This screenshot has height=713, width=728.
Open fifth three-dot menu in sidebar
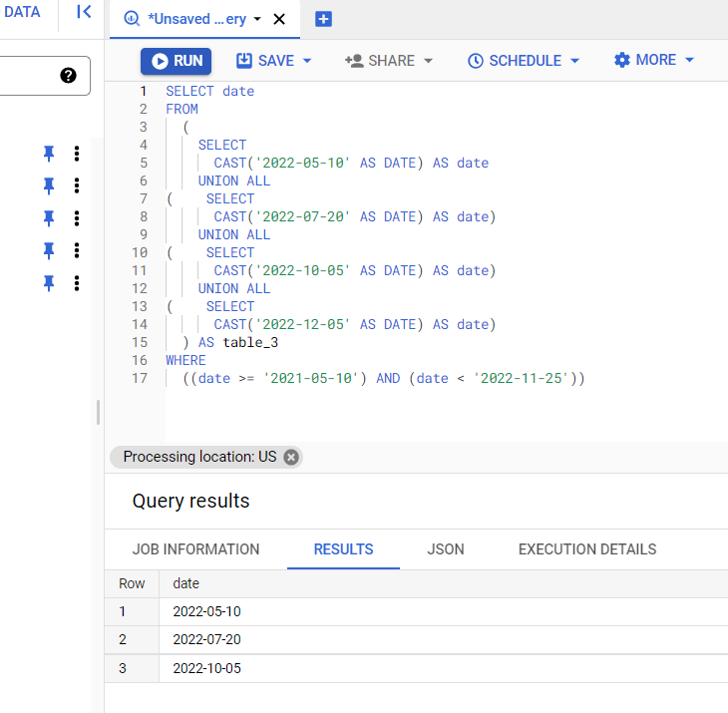pyautogui.click(x=77, y=283)
